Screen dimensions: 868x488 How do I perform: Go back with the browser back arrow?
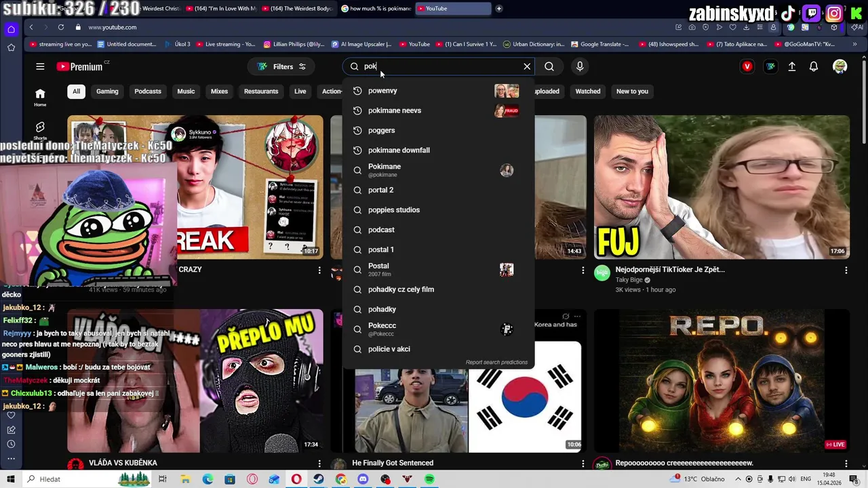31,27
